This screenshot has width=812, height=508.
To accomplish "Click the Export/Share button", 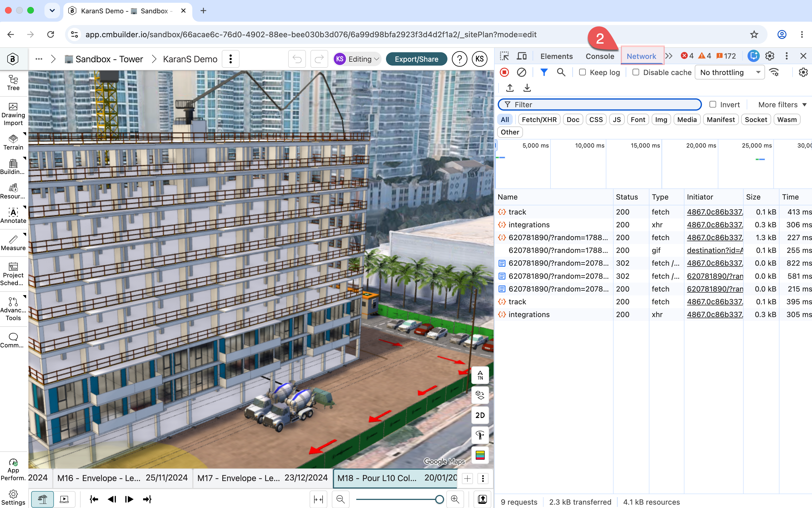I will coord(416,59).
